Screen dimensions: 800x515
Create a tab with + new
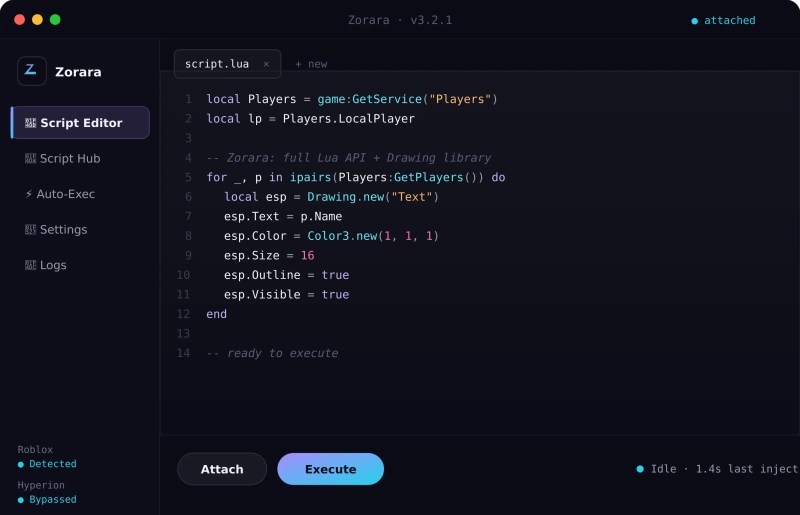(311, 64)
